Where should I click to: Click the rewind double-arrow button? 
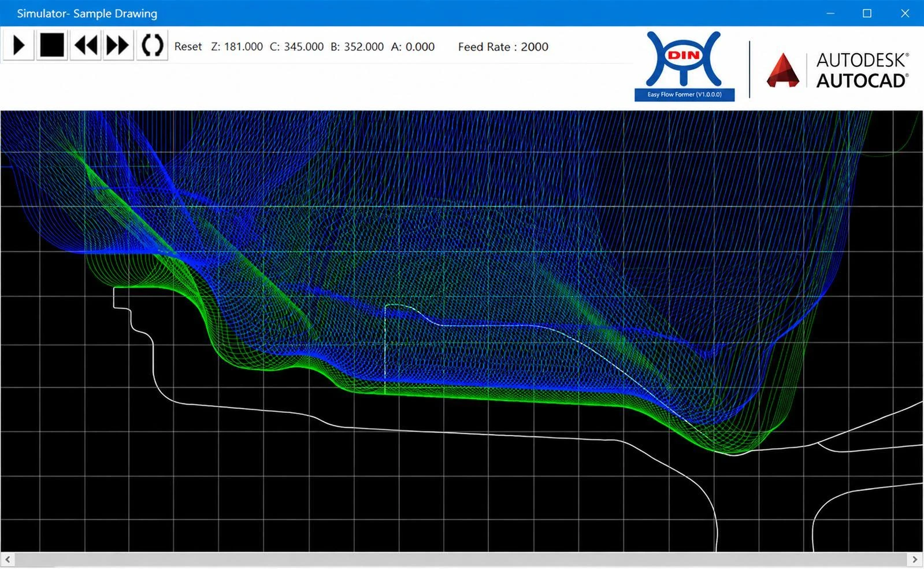pyautogui.click(x=86, y=45)
